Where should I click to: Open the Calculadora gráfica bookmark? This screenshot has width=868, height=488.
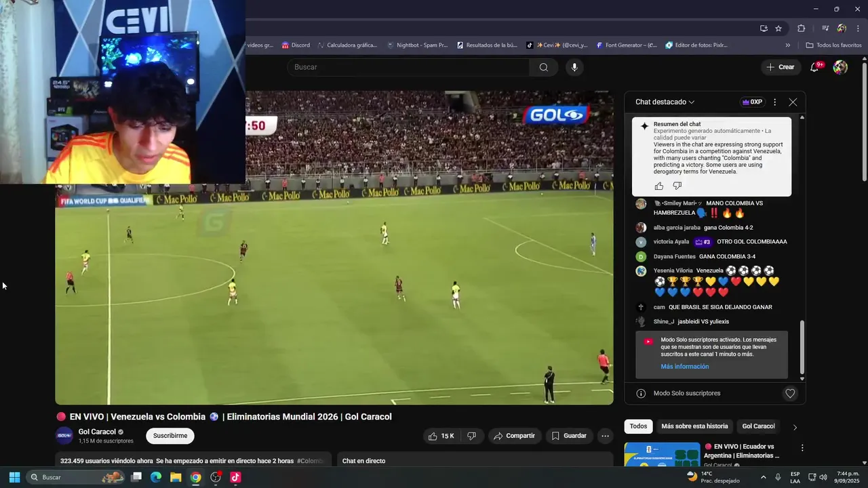347,45
